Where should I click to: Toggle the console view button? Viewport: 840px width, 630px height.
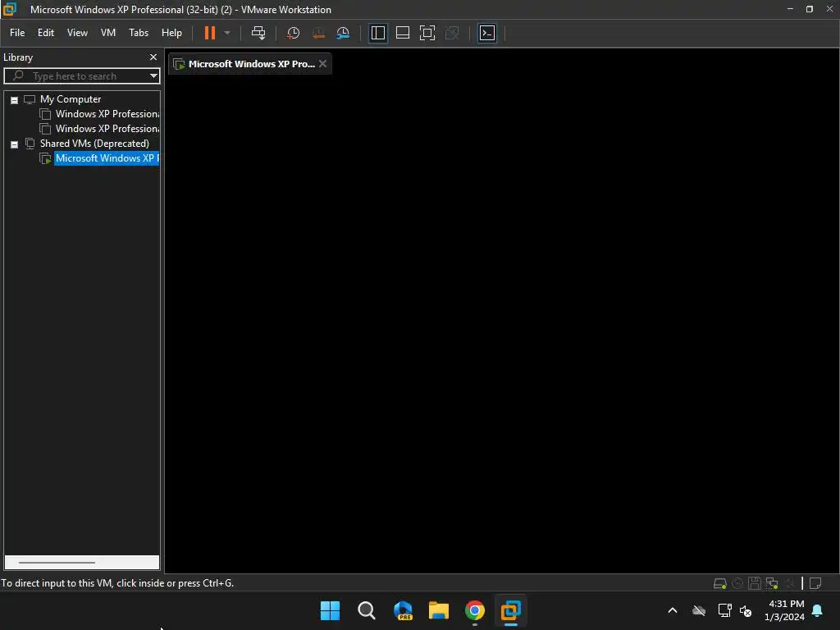click(x=487, y=33)
